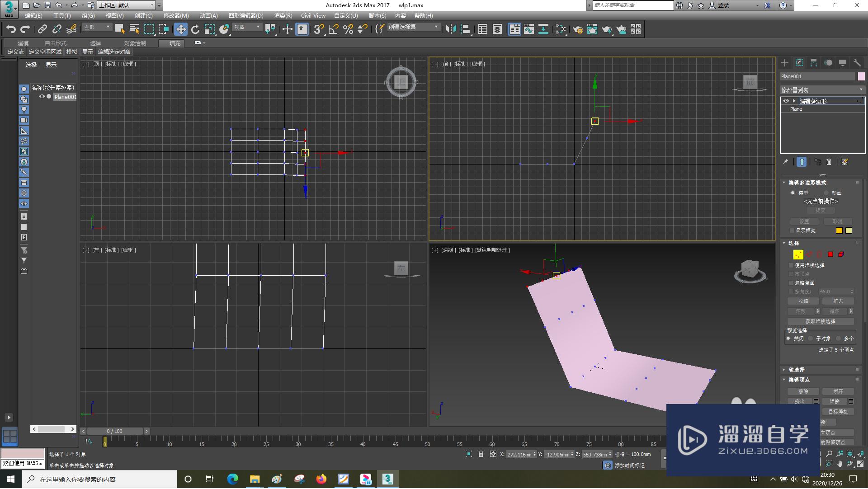Click Rectangular Selection Region tool

click(149, 29)
